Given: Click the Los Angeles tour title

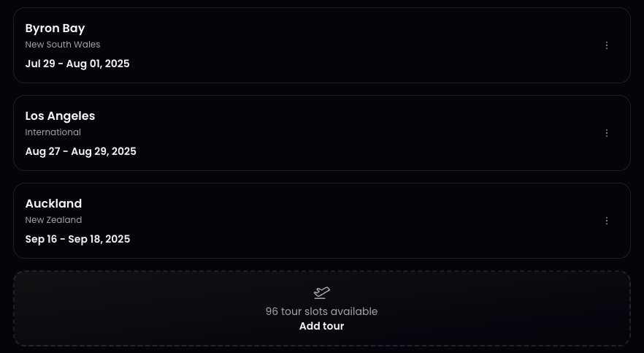Looking at the screenshot, I should pyautogui.click(x=60, y=116).
